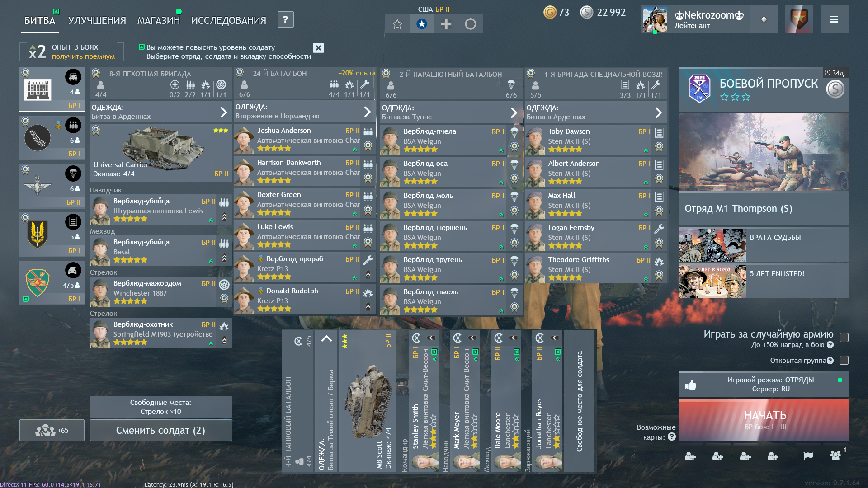Select the USA star faction icon
The image size is (868, 488).
pos(421,24)
